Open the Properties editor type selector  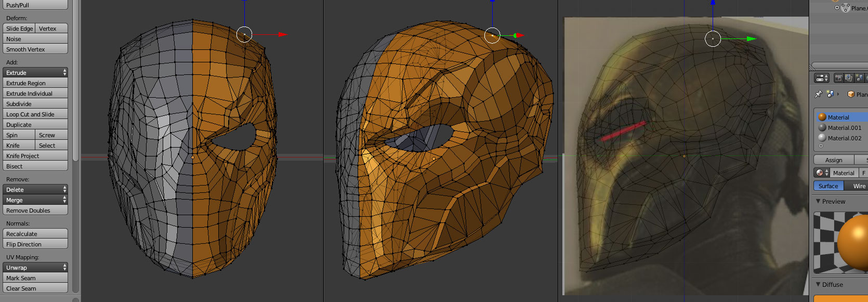(x=822, y=78)
